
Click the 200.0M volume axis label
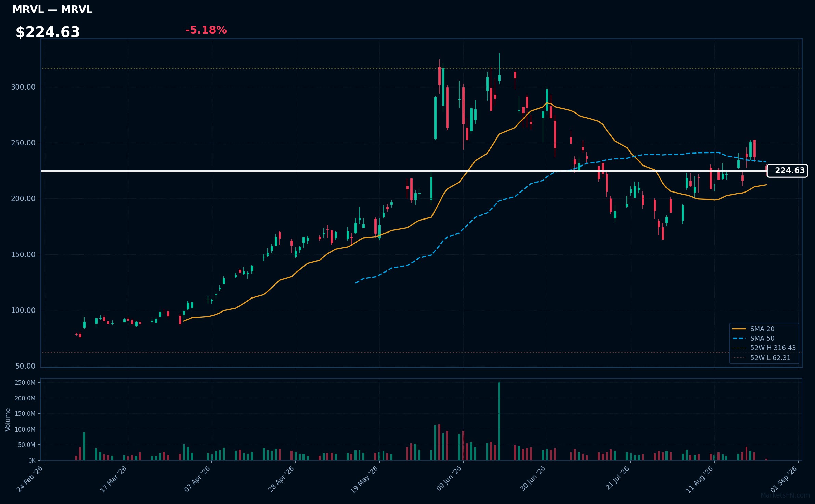[x=25, y=398]
